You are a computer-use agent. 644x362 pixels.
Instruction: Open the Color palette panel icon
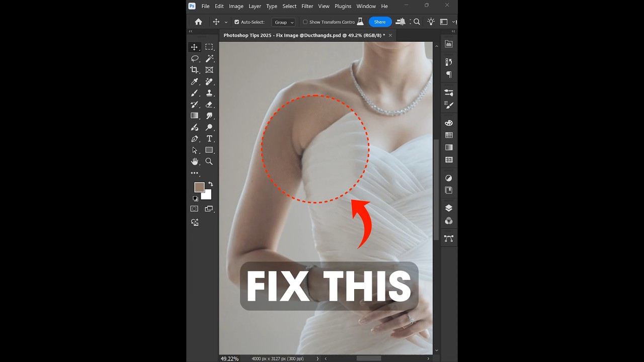pos(449,123)
